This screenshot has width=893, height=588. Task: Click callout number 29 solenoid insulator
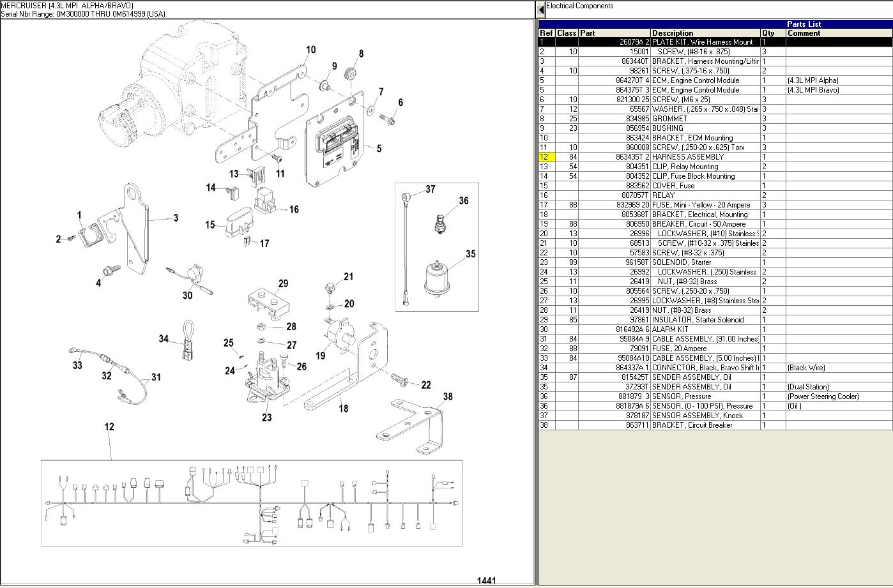(x=283, y=283)
